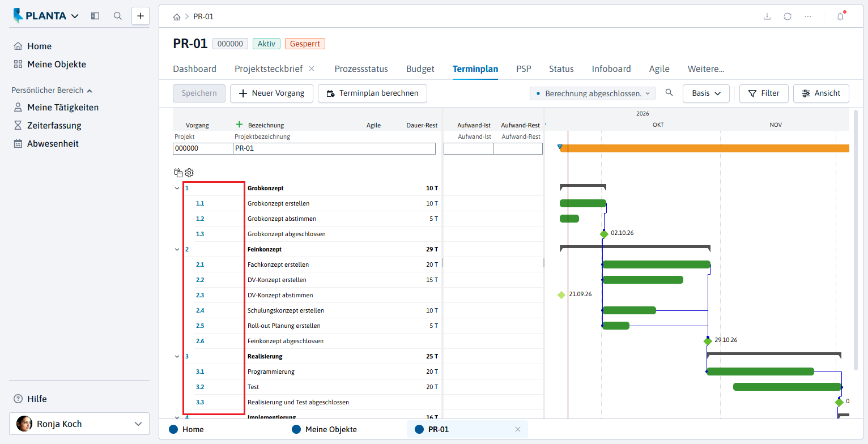Click the copy icon above the task list
The image size is (868, 444).
point(178,173)
